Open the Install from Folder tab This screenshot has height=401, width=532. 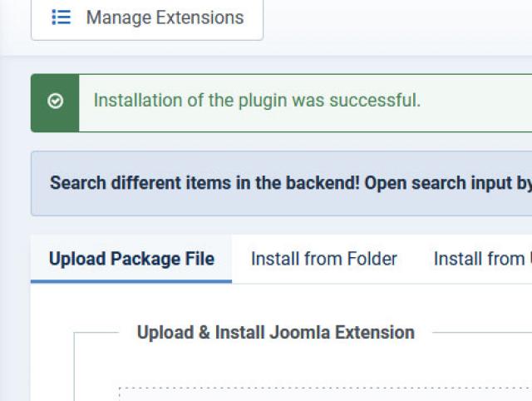pyautogui.click(x=324, y=259)
